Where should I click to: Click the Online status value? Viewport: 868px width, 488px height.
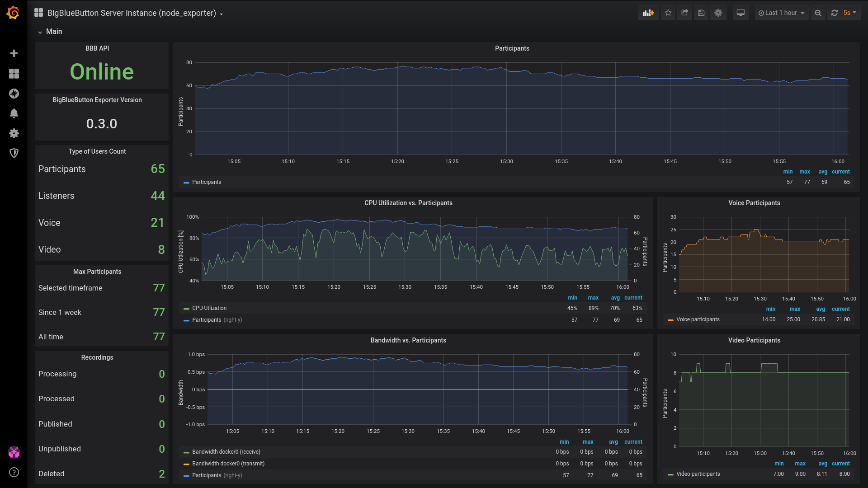[102, 72]
